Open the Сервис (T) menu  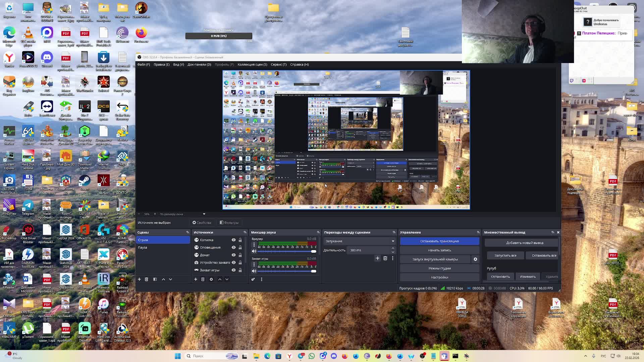(278, 64)
